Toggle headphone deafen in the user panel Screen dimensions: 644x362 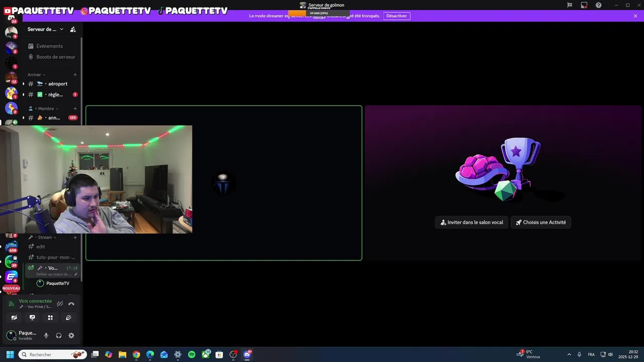[x=59, y=336]
